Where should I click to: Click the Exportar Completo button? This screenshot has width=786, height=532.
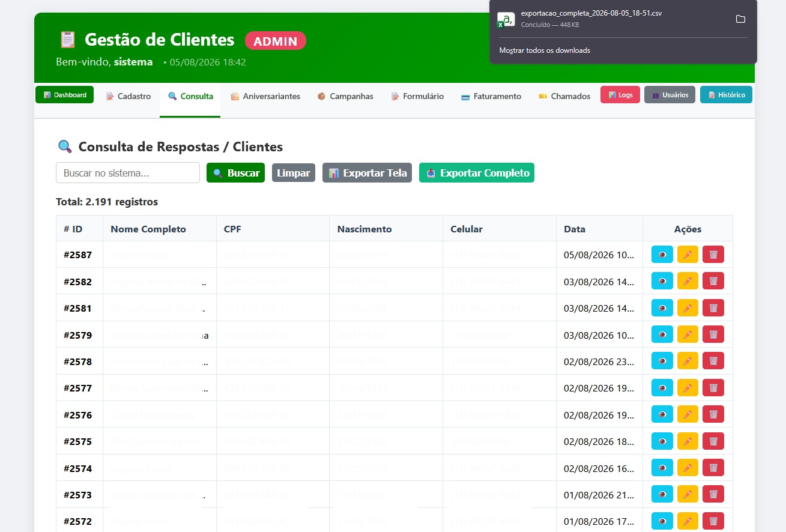tap(477, 173)
